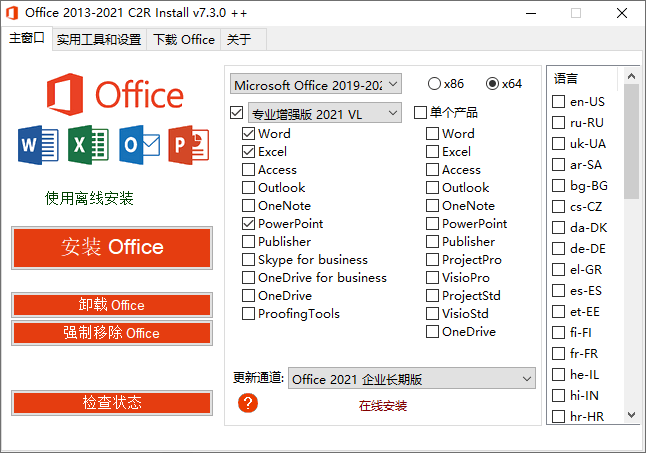646x453 pixels.
Task: Click the 在线安装 link
Action: tap(383, 406)
